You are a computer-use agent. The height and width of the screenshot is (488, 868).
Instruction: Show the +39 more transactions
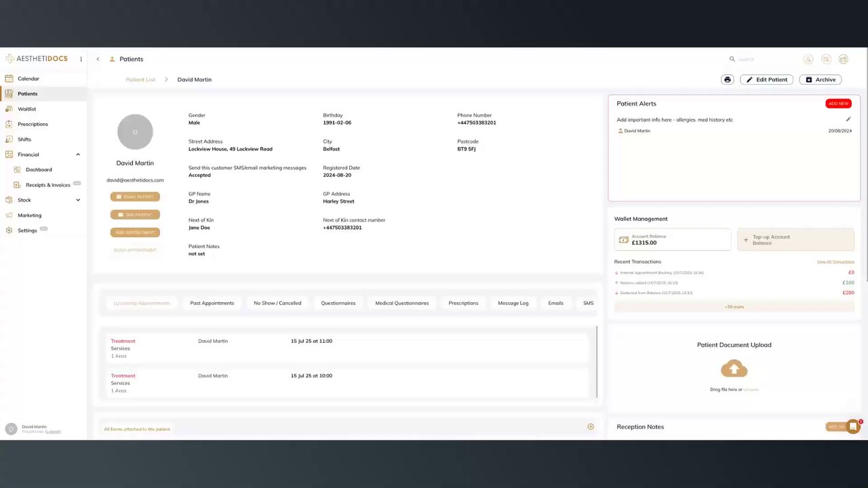click(734, 307)
